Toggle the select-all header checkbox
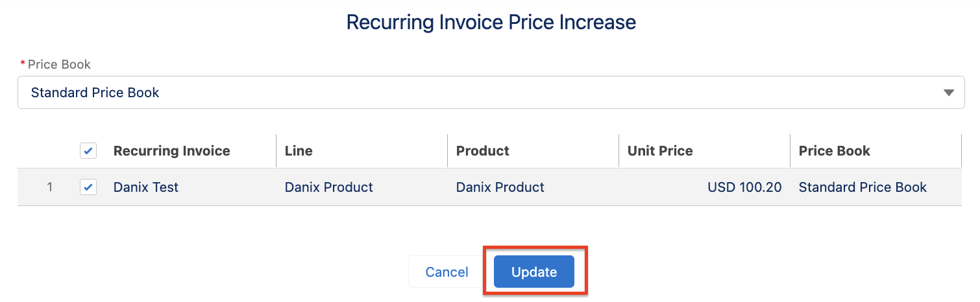Viewport: 980px width, 302px height. coord(88,151)
